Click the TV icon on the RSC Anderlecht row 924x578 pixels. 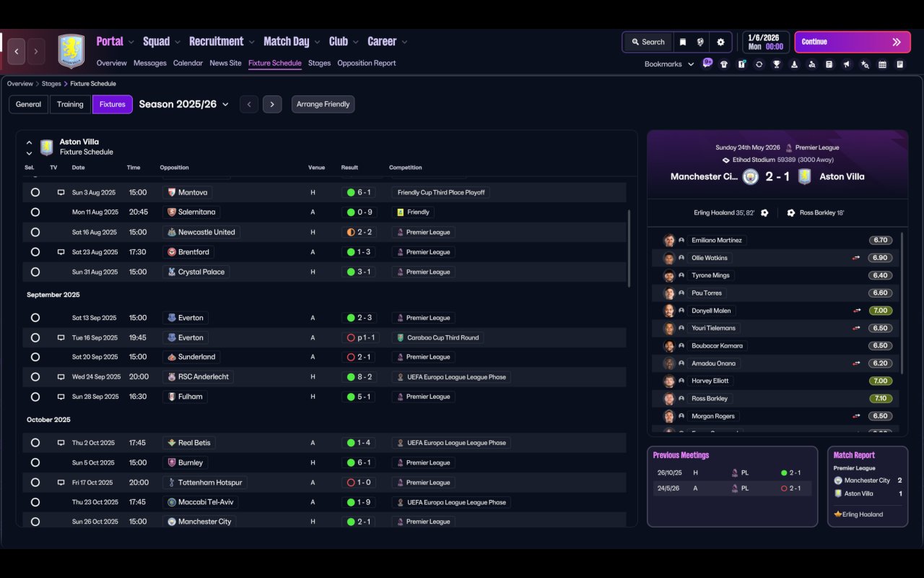(61, 377)
